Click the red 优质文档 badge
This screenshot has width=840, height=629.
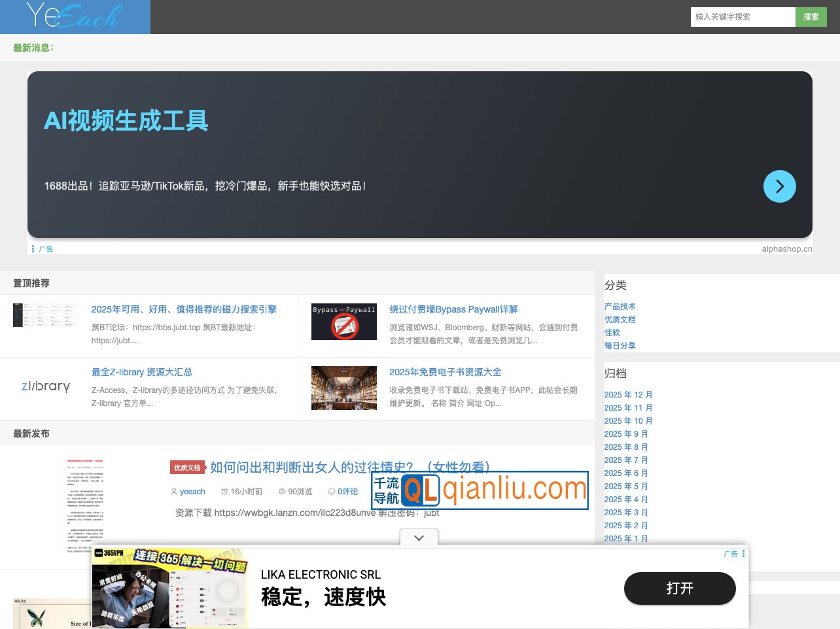188,467
